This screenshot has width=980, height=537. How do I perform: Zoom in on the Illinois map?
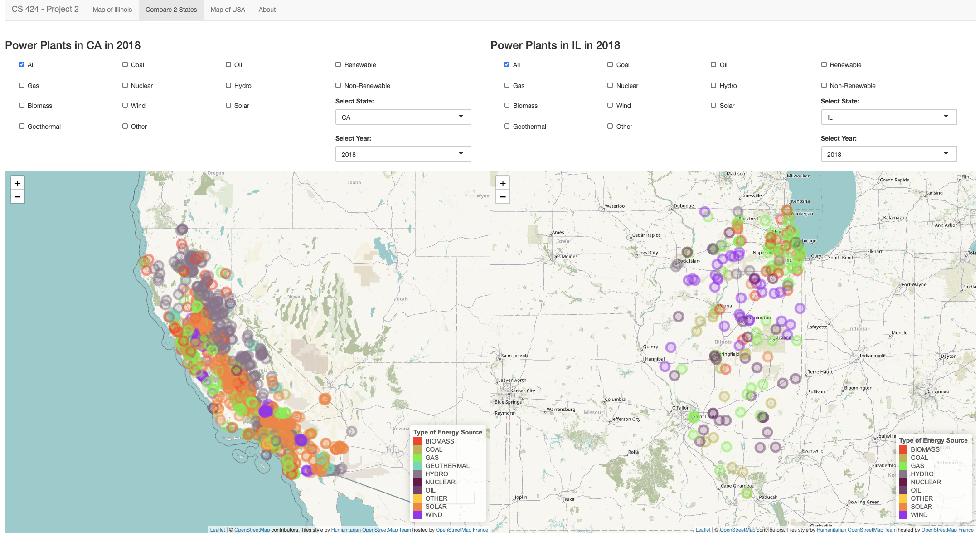[503, 183]
